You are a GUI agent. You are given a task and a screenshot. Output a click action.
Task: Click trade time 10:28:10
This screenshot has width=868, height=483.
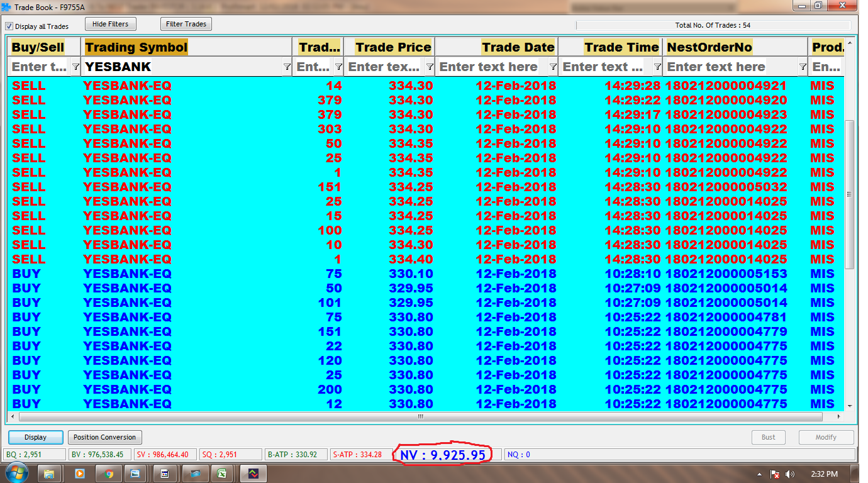click(633, 274)
